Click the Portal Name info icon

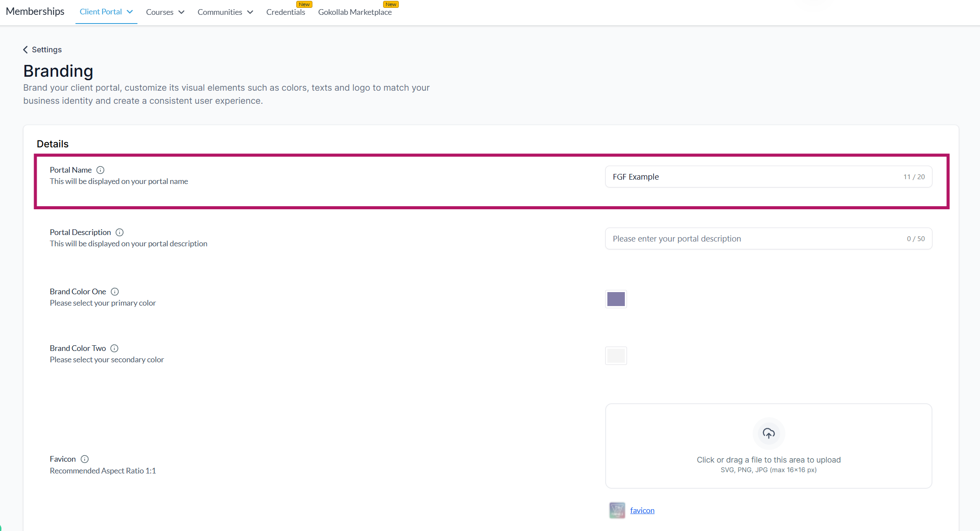(x=100, y=170)
